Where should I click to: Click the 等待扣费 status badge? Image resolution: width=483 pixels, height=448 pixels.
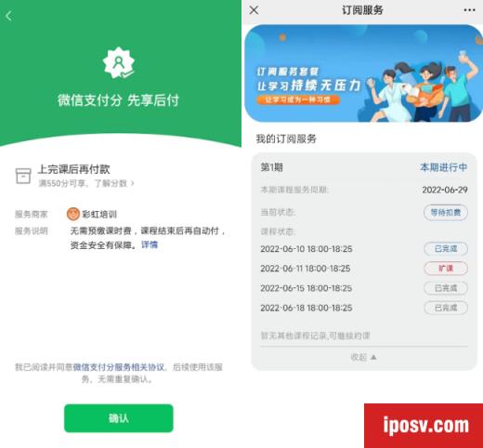pos(445,213)
